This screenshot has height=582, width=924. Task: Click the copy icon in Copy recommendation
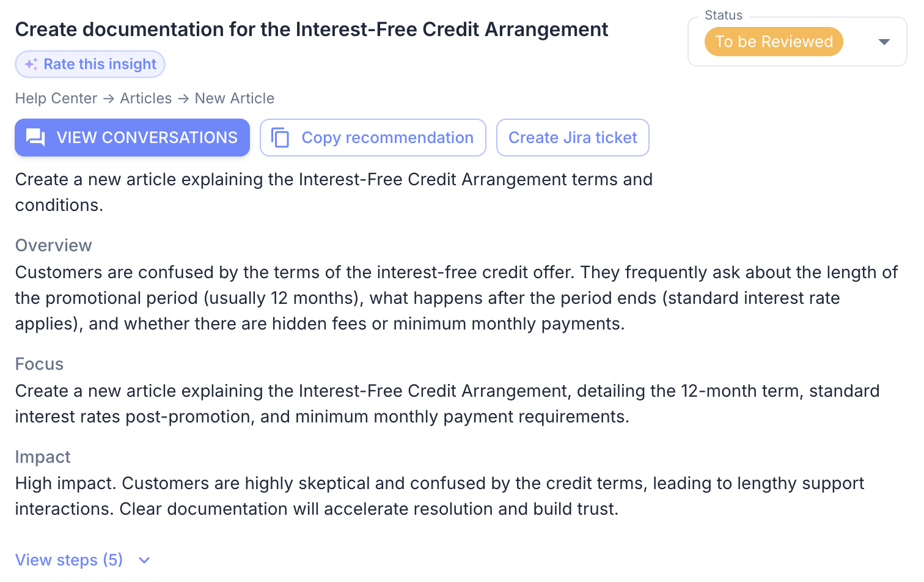(x=280, y=138)
